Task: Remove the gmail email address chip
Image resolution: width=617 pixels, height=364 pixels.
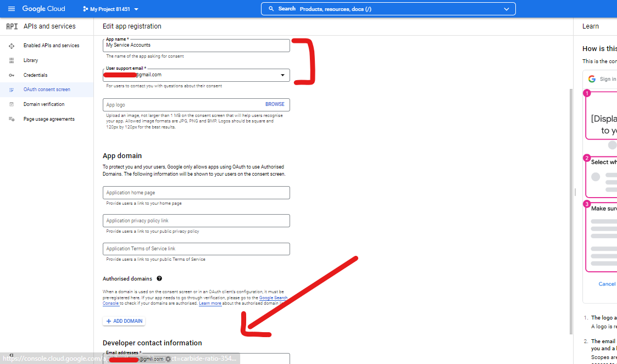Action: (x=168, y=359)
